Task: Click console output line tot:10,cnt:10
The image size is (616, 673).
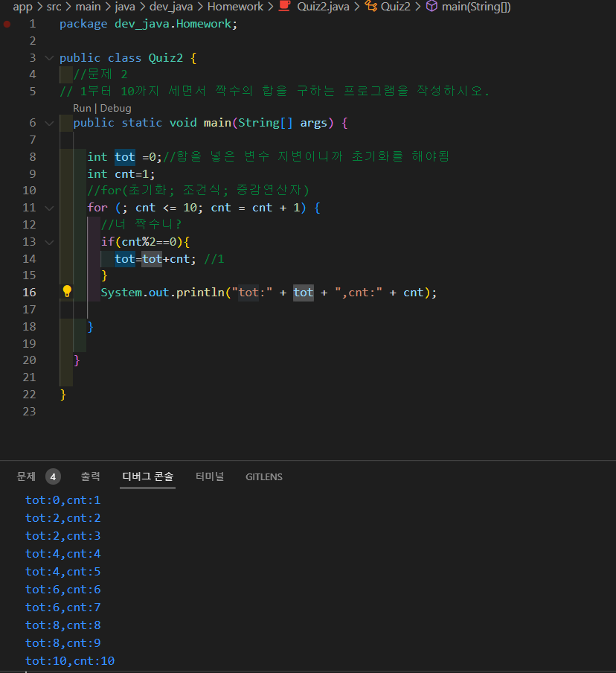Action: pyautogui.click(x=70, y=661)
